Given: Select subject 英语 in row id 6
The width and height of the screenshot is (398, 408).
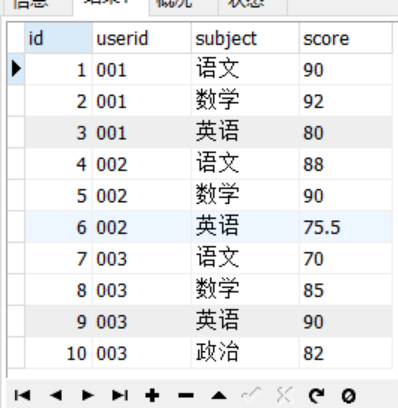Looking at the screenshot, I should click(x=245, y=227).
